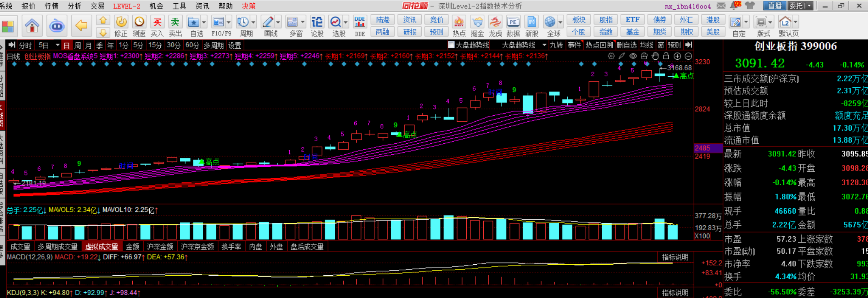
Task: Click the 设置 period settings button
Action: (x=235, y=45)
